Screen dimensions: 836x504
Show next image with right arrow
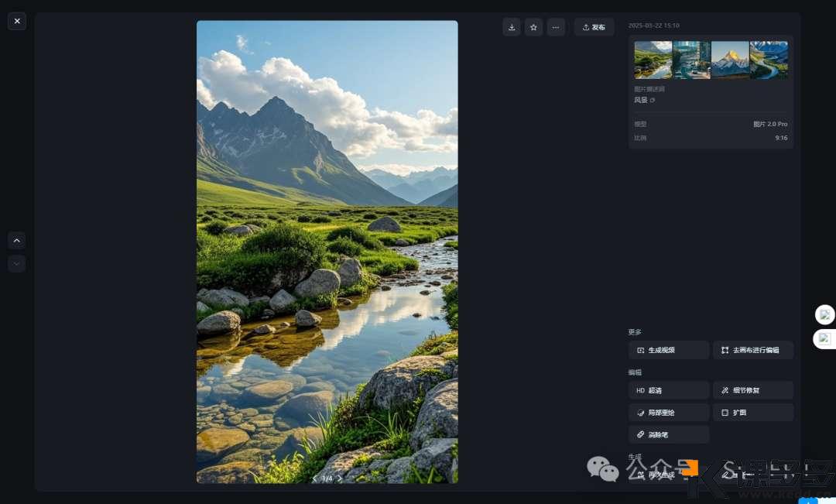[x=340, y=478]
